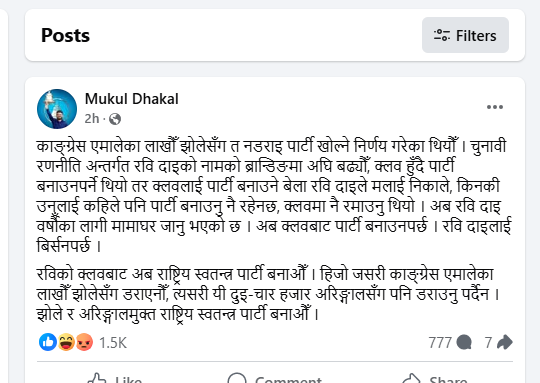
Task: Open Mukul Dhakal's profile picture
Action: [57, 109]
